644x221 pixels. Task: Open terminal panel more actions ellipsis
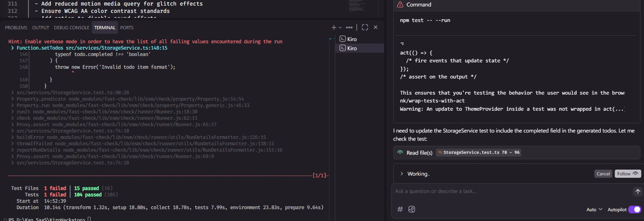click(350, 27)
